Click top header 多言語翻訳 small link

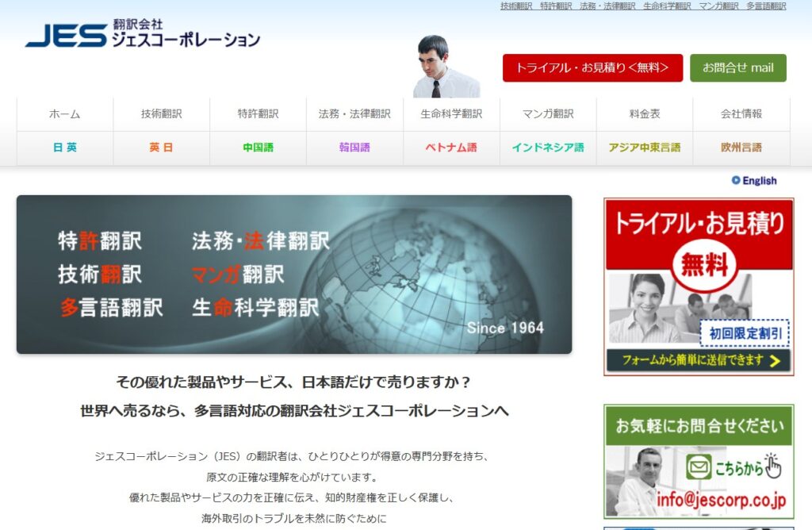[x=766, y=6]
